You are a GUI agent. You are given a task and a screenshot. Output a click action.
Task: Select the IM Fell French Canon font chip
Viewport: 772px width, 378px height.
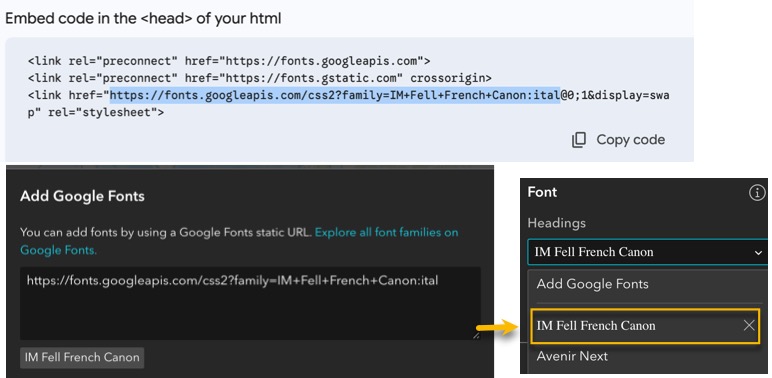tap(82, 357)
